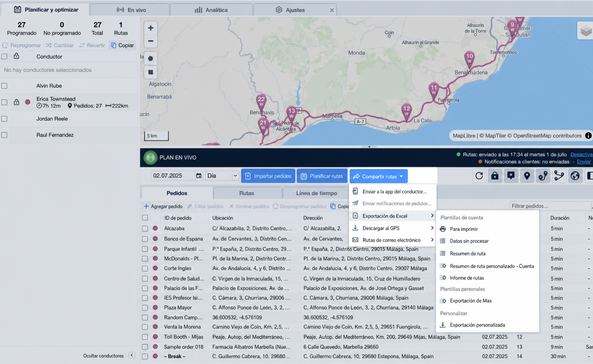593x364 pixels.
Task: Switch to the Analítica tab
Action: coord(211,10)
